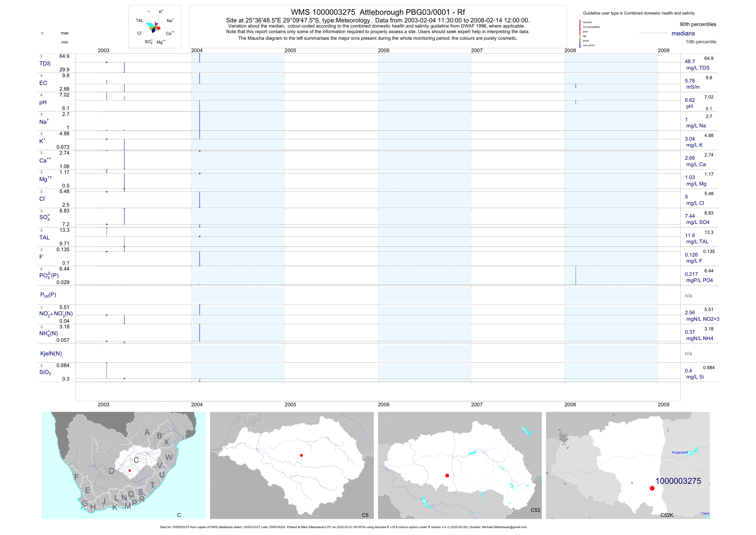Click the 1000003275 site label on map
This screenshot has width=756, height=535.
[x=678, y=481]
